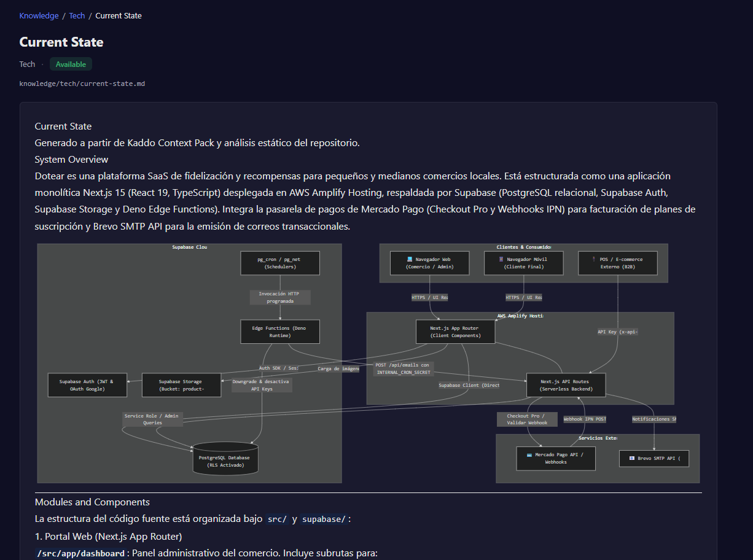The height and width of the screenshot is (560, 753).
Task: Click the Webhook IPN POST edge label
Action: coord(585,419)
